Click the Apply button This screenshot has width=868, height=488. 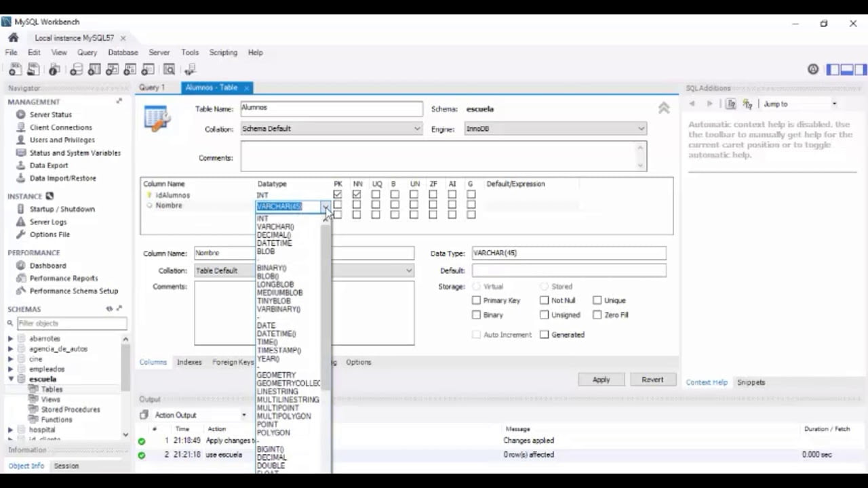tap(601, 380)
